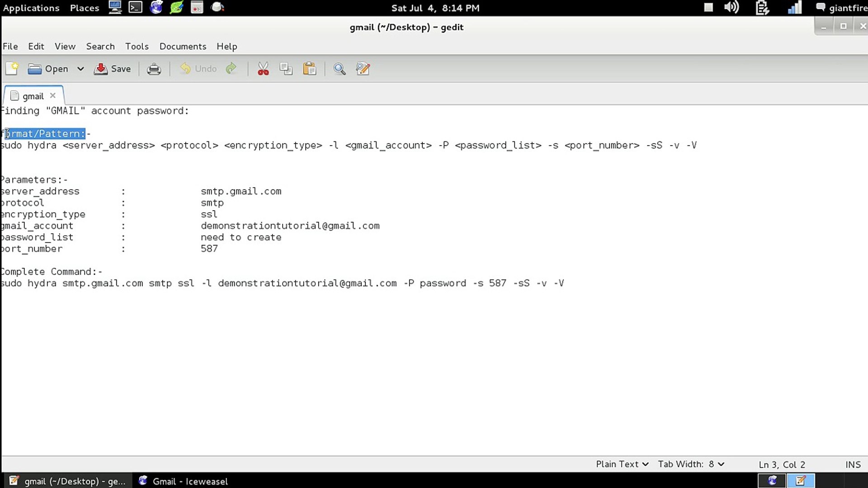Expand the Open recent files dropdown
This screenshot has width=868, height=488.
80,69
